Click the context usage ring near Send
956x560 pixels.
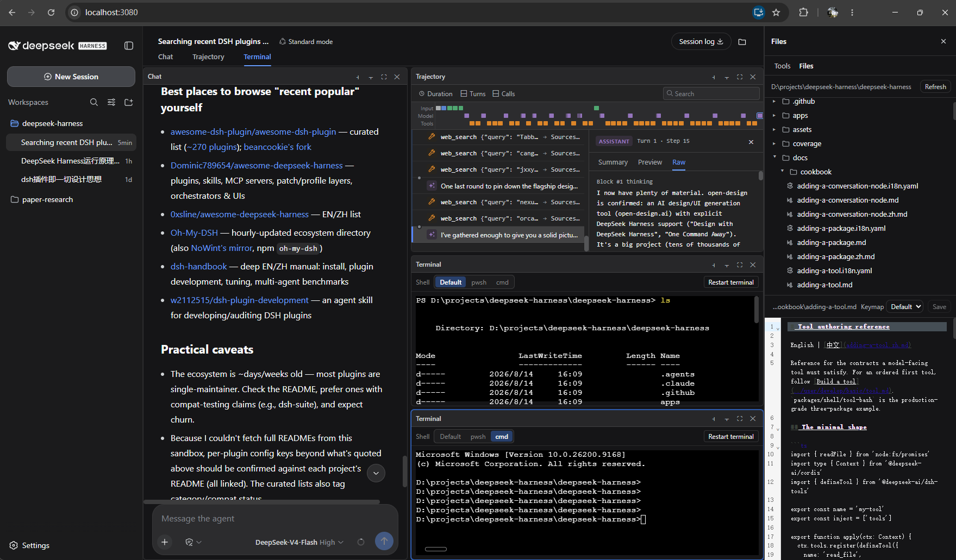coord(361,542)
